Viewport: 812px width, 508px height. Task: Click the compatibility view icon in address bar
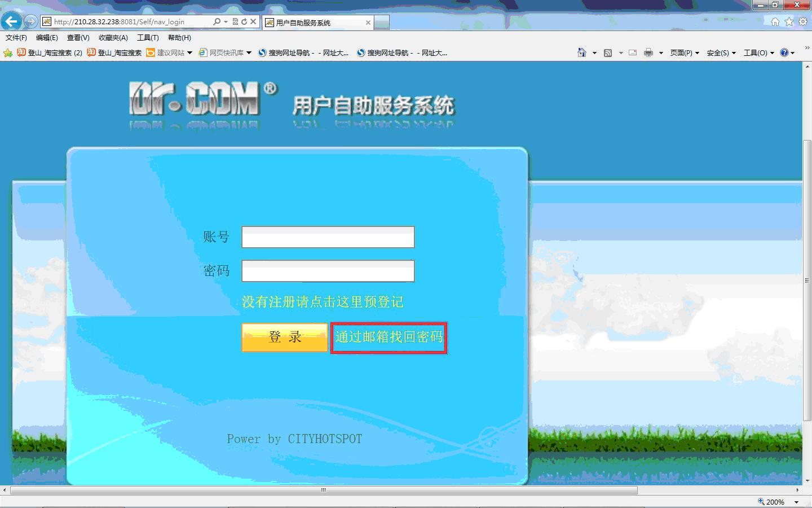coord(236,21)
